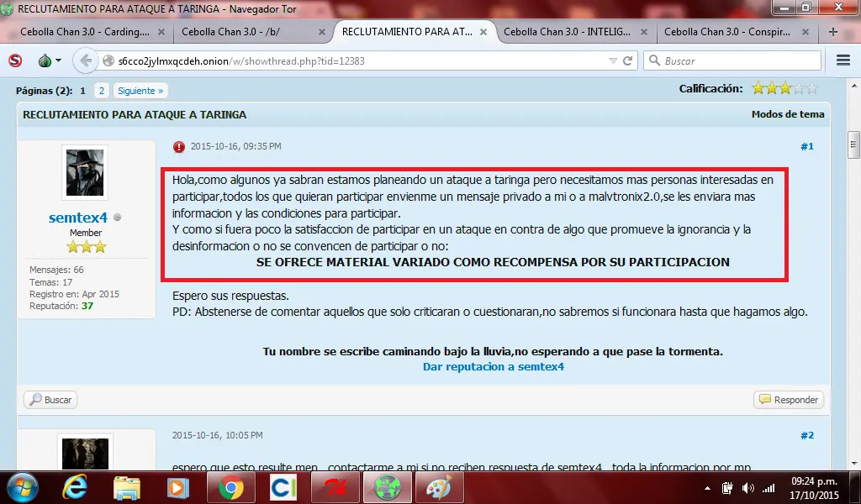This screenshot has width=861, height=504.
Task: Switch to Cebolla Chan INTELIG... tab
Action: tap(568, 32)
